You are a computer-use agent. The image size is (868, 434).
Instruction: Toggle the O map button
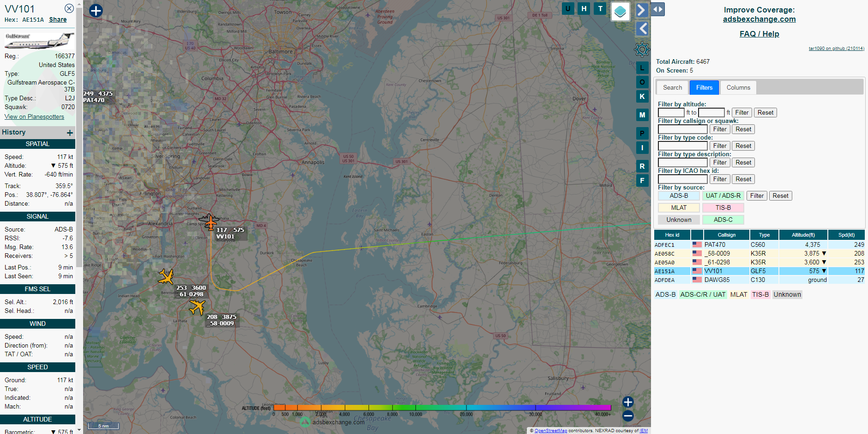642,82
